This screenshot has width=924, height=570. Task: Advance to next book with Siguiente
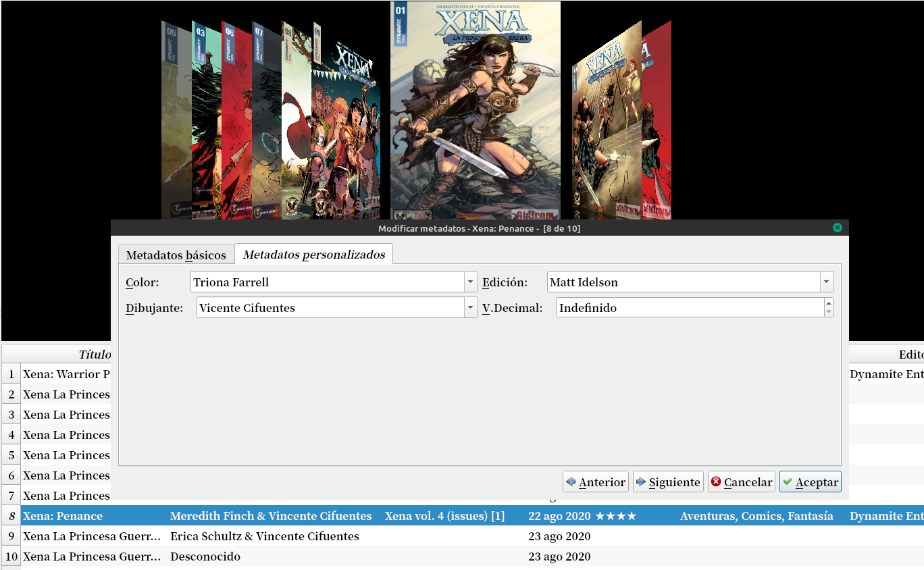coord(668,482)
